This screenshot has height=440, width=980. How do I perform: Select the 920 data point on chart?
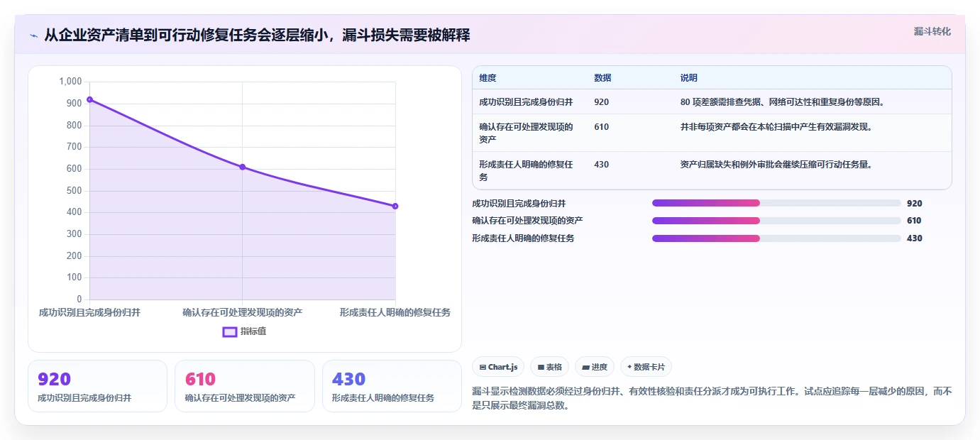[x=89, y=99]
